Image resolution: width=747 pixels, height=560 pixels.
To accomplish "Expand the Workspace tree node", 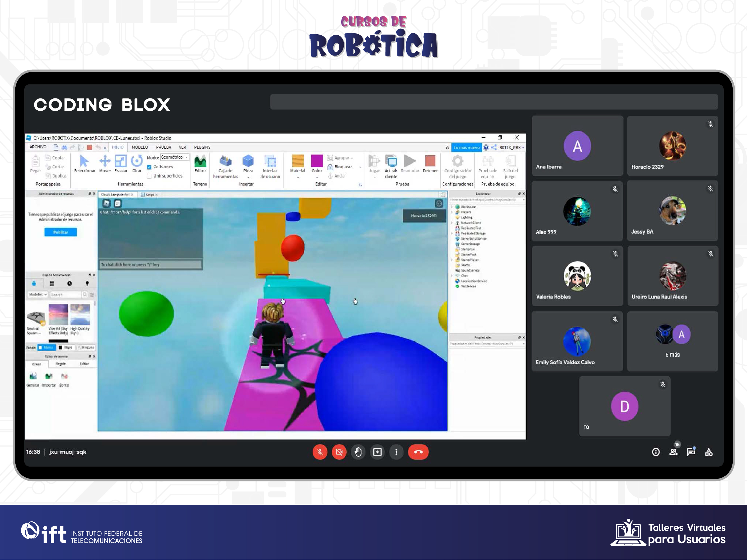I will 452,207.
